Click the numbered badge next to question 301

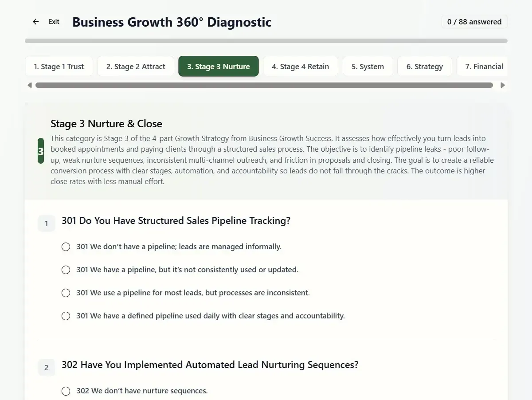[x=46, y=223]
